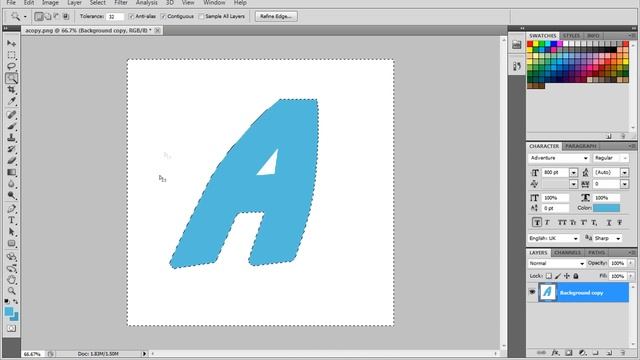
Task: Open the Normal blend mode dropdown
Action: pos(582,264)
